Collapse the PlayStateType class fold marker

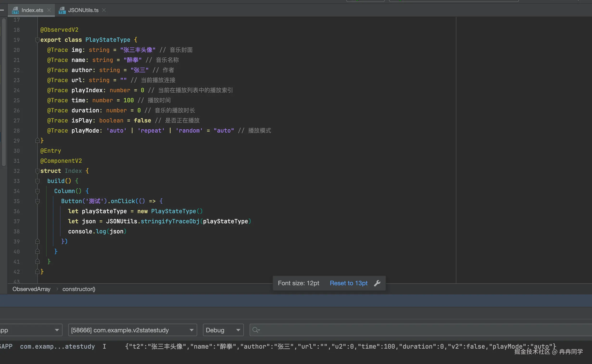pos(37,40)
